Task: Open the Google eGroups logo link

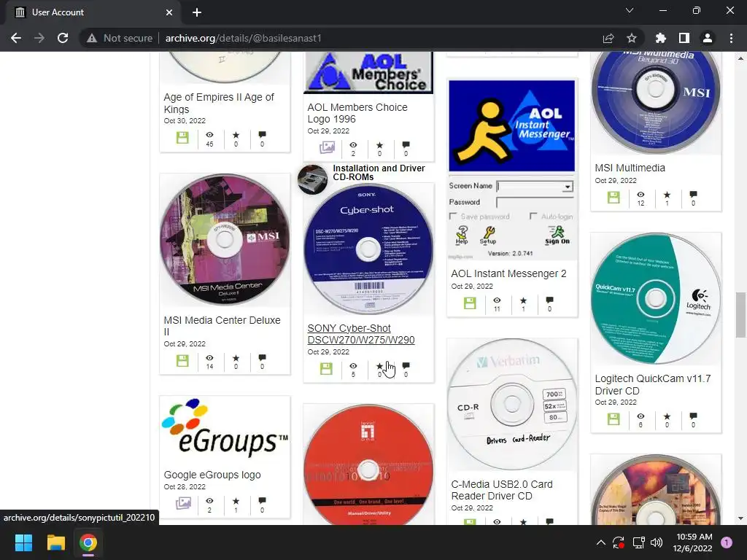Action: pyautogui.click(x=212, y=475)
